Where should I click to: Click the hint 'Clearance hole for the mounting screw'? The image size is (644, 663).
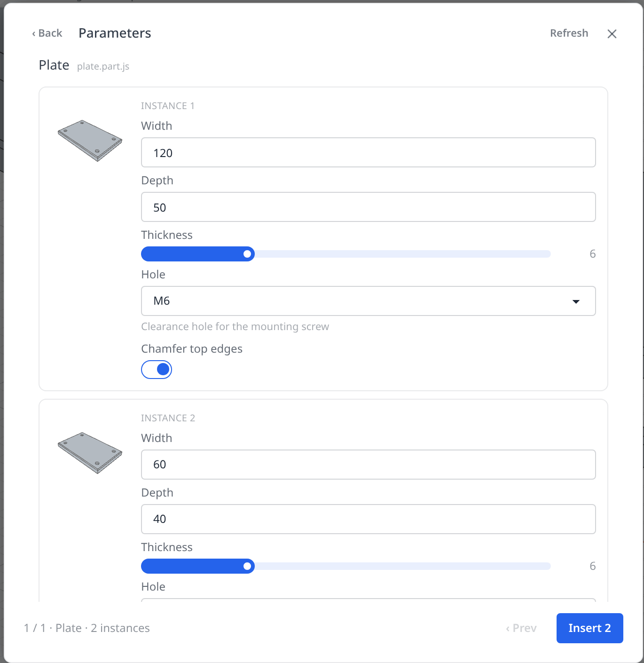(235, 327)
